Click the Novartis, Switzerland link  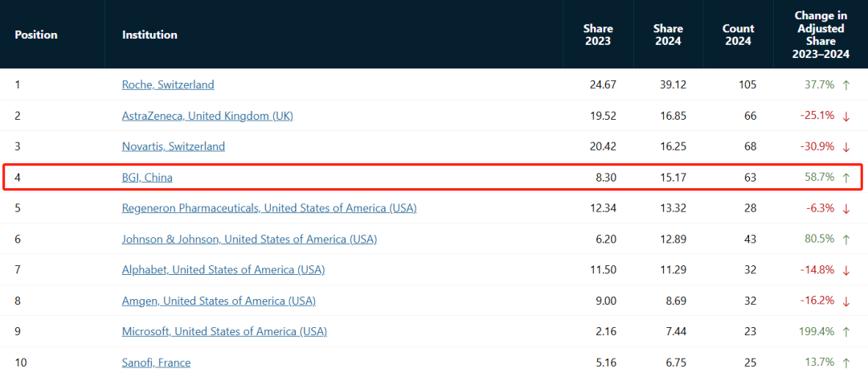pyautogui.click(x=174, y=147)
